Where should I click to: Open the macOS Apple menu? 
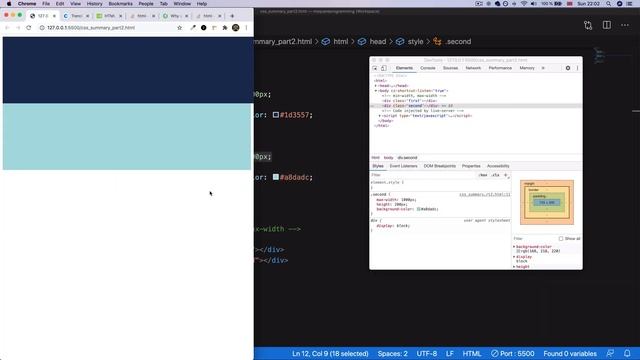point(9,4)
